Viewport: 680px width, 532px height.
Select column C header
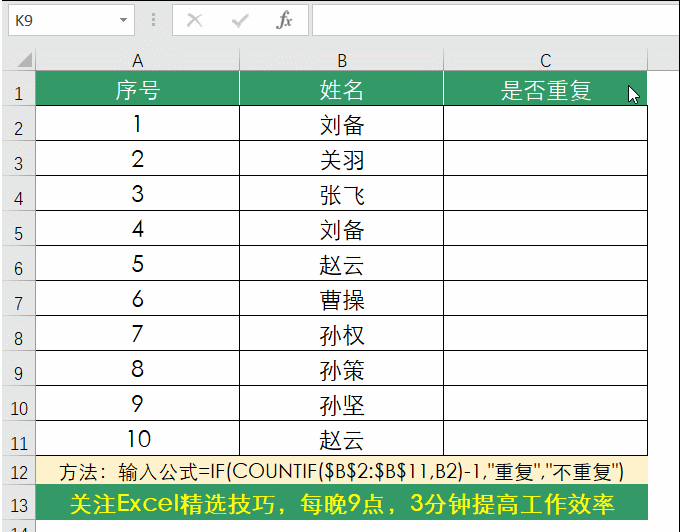click(x=546, y=60)
